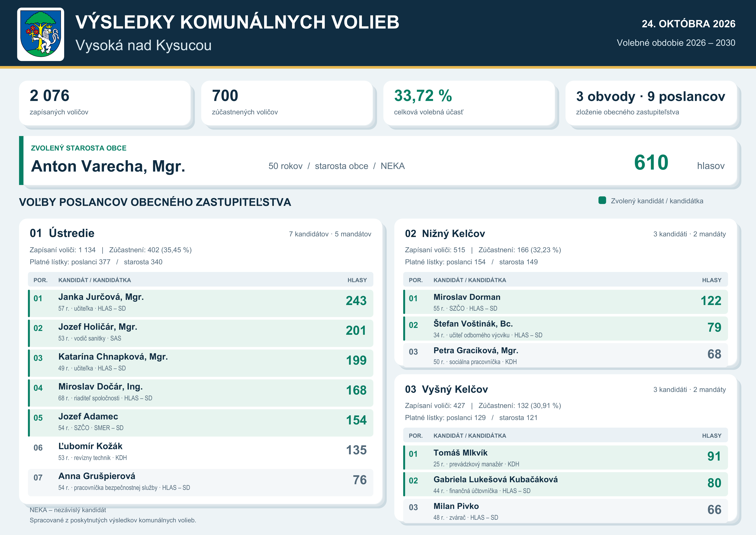Click '7 kandidátov · 5 mandátov' text
This screenshot has height=535, width=756.
click(x=330, y=234)
